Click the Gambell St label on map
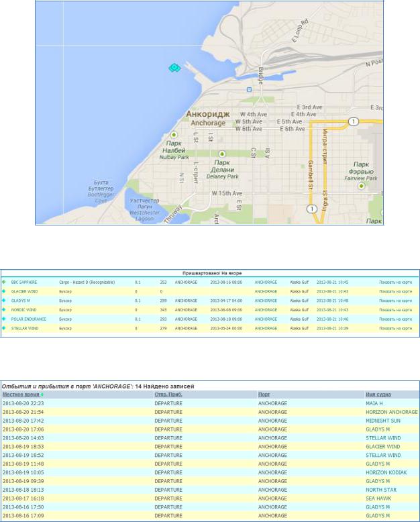The width and height of the screenshot is (420, 522). point(310,175)
